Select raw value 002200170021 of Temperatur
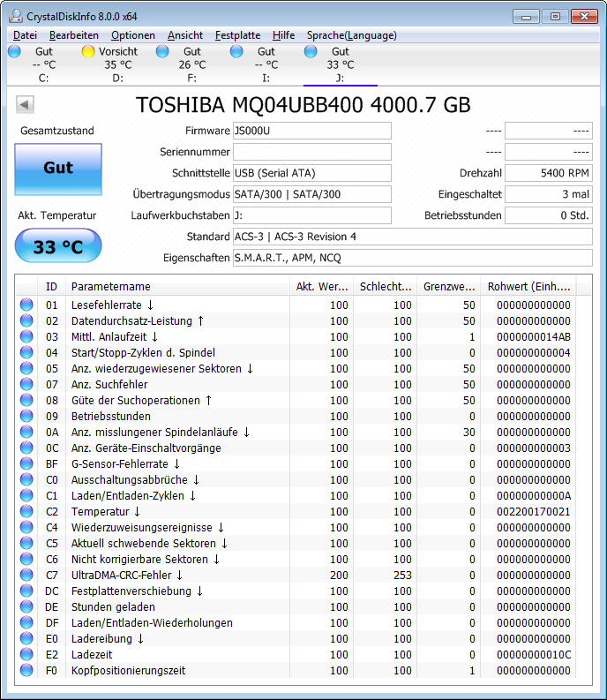 coord(534,512)
